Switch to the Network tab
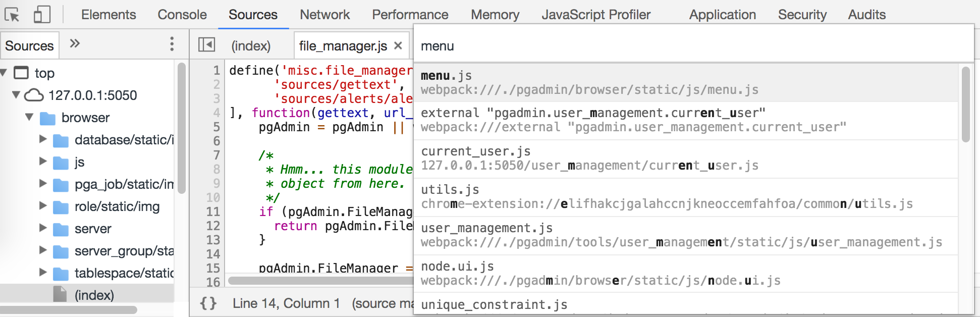The image size is (980, 317). (324, 15)
